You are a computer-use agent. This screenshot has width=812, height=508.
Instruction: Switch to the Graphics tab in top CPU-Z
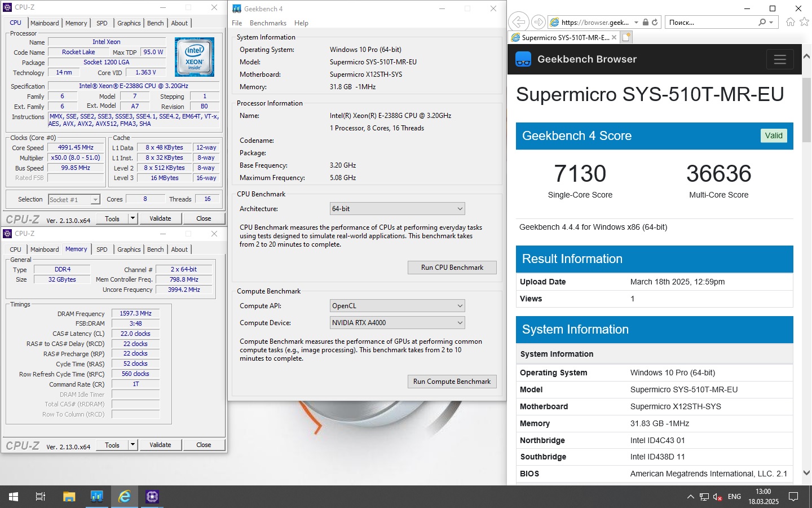point(129,23)
